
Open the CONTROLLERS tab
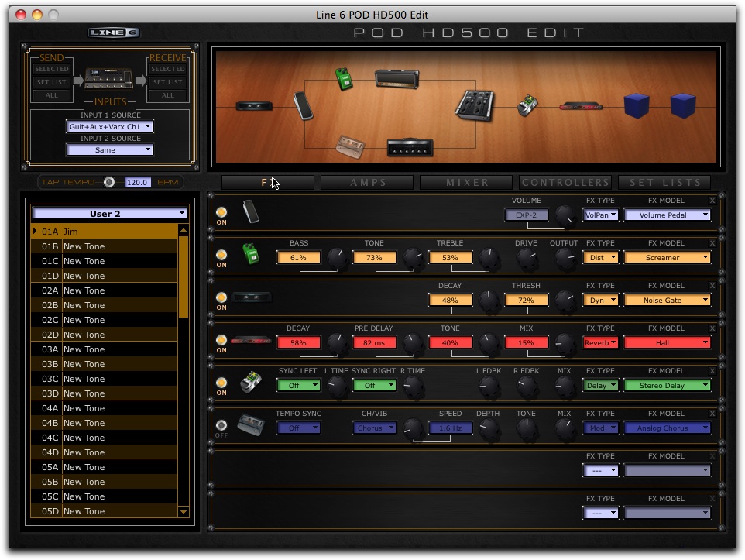coord(565,183)
